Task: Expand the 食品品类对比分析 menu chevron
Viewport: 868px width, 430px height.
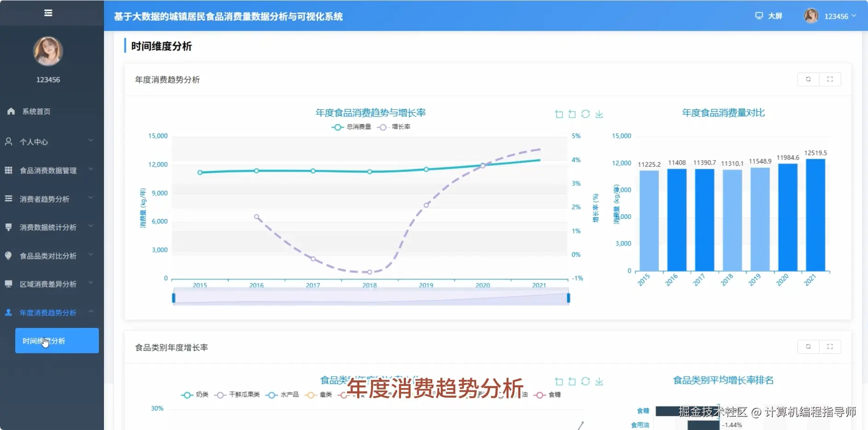Action: pos(91,254)
